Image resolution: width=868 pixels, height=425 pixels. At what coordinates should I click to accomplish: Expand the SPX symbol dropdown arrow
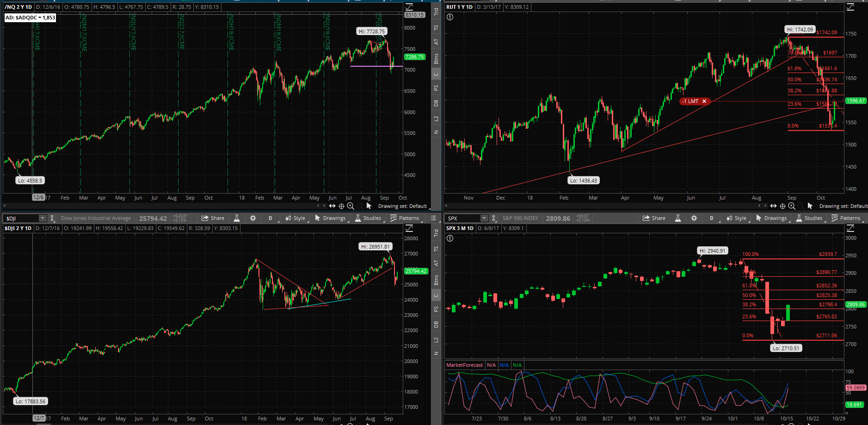[x=484, y=218]
